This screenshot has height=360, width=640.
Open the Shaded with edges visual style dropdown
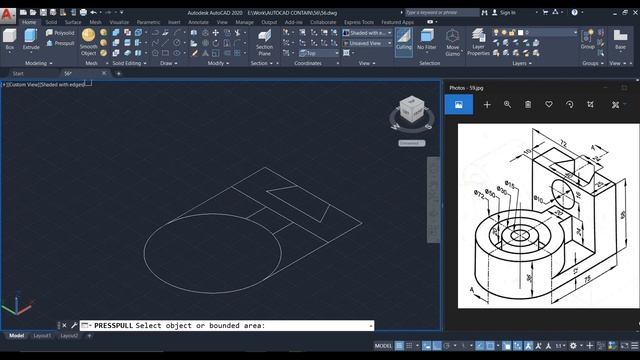coord(367,33)
